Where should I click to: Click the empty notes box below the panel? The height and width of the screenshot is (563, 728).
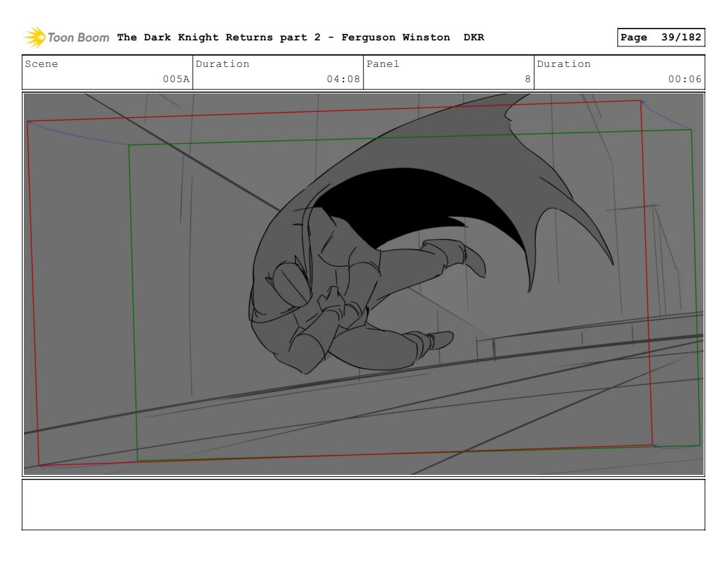363,505
